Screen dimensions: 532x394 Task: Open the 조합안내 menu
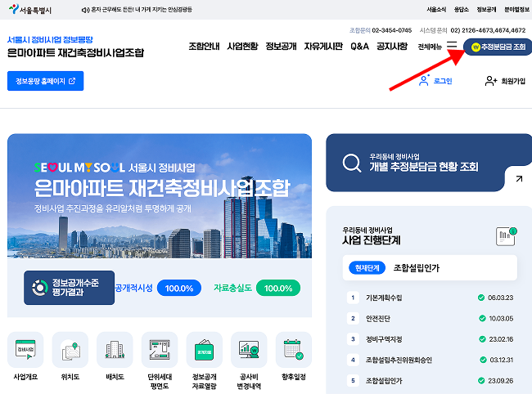coord(204,46)
